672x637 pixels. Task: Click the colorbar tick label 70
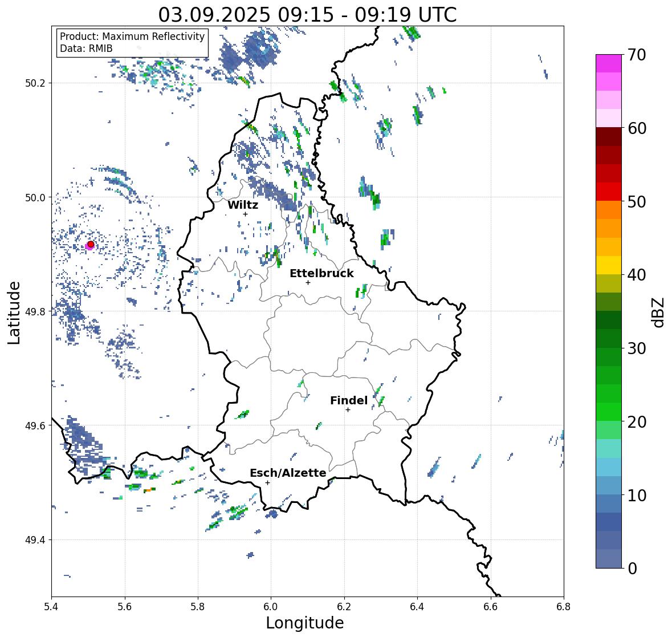point(637,55)
